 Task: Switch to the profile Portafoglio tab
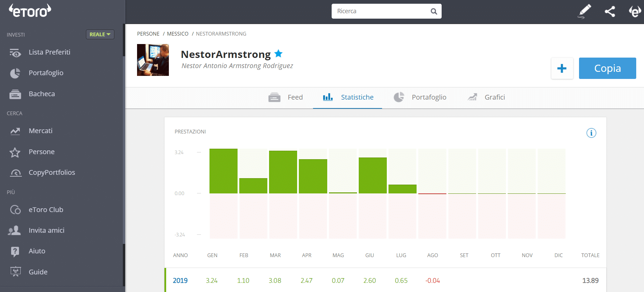(x=420, y=97)
